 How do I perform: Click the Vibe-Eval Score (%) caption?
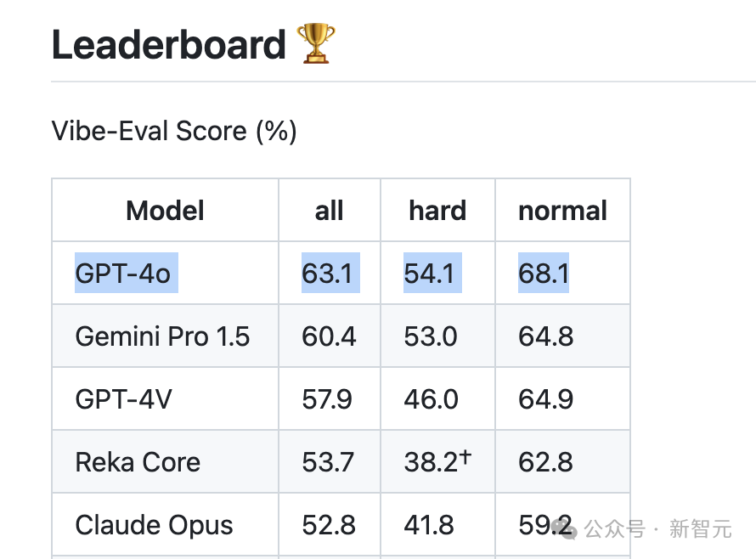(174, 131)
